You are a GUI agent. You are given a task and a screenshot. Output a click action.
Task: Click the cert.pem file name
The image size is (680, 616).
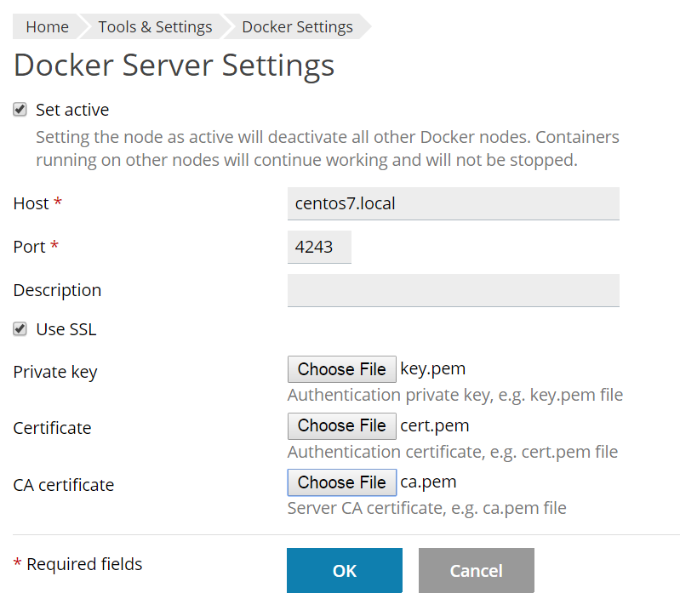435,425
